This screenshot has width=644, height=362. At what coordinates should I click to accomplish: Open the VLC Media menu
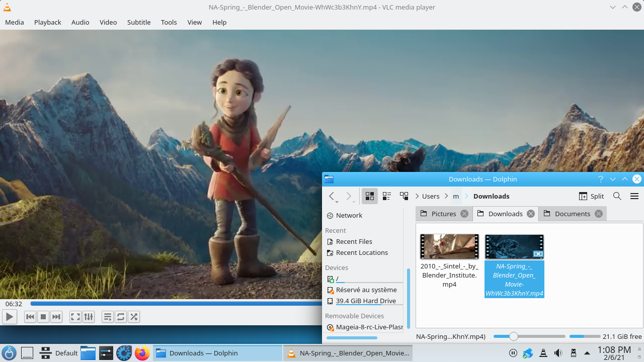(15, 22)
